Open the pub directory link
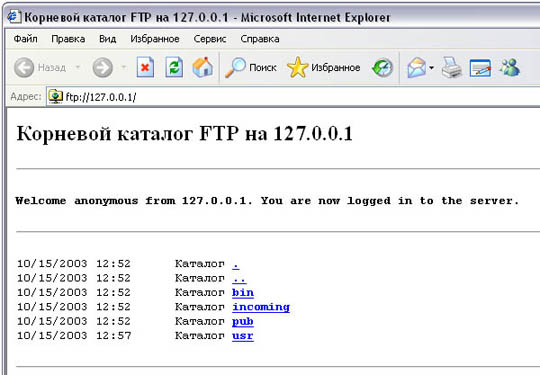The height and width of the screenshot is (375, 540). pyautogui.click(x=243, y=322)
